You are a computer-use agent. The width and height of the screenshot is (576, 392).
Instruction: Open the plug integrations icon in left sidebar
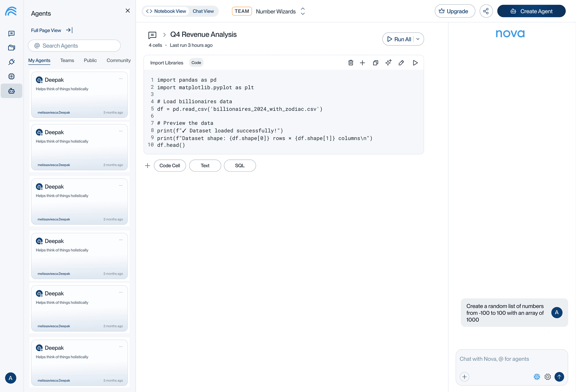11,62
